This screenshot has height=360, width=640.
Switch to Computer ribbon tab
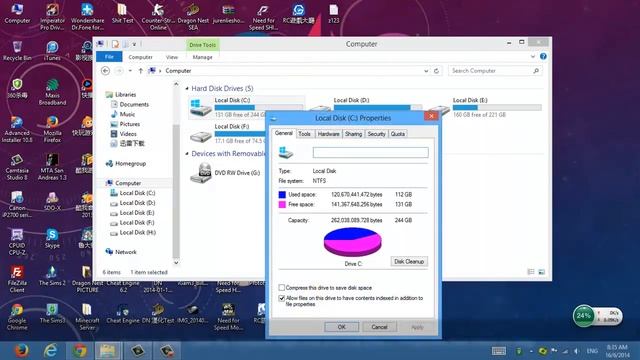(x=140, y=57)
